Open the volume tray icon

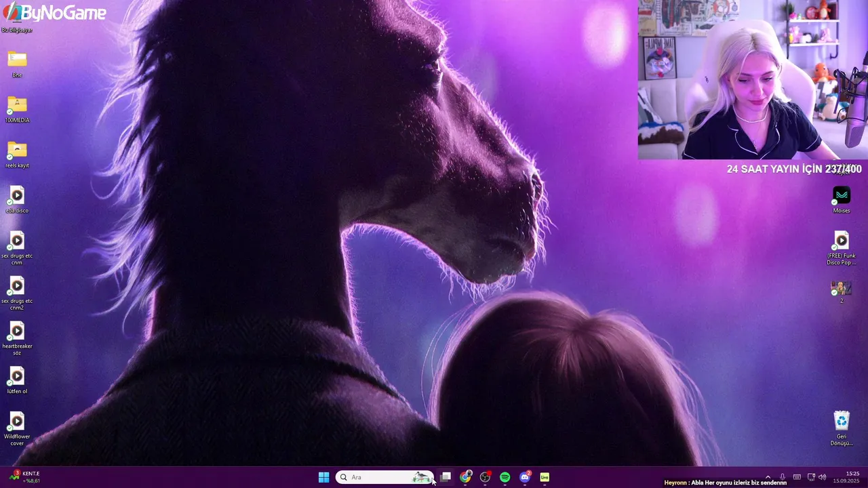822,477
